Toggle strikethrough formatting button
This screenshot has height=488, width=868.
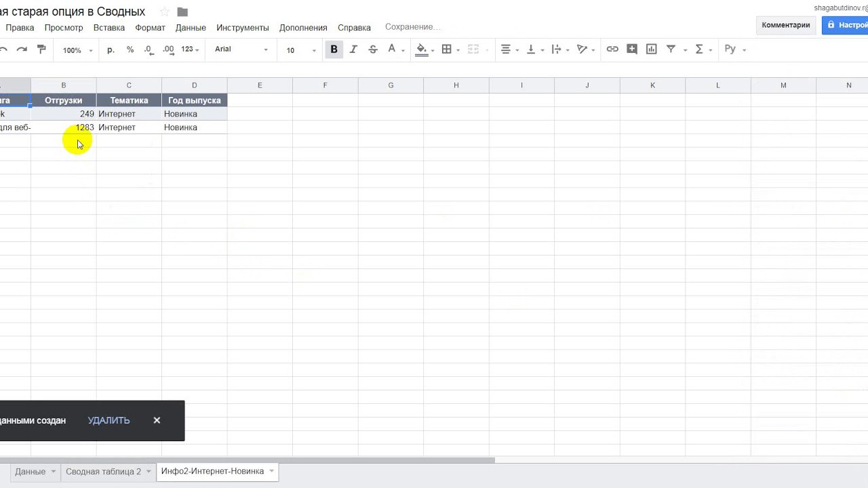tap(372, 49)
